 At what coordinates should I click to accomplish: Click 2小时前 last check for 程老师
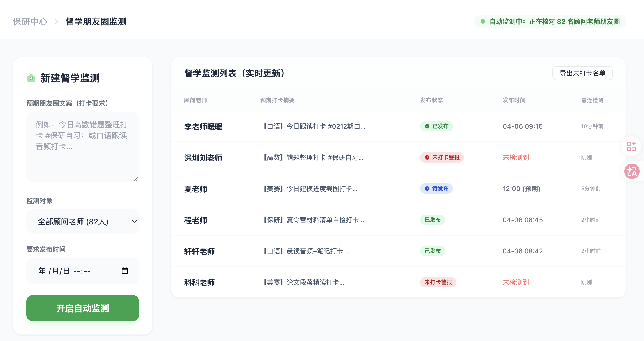591,220
